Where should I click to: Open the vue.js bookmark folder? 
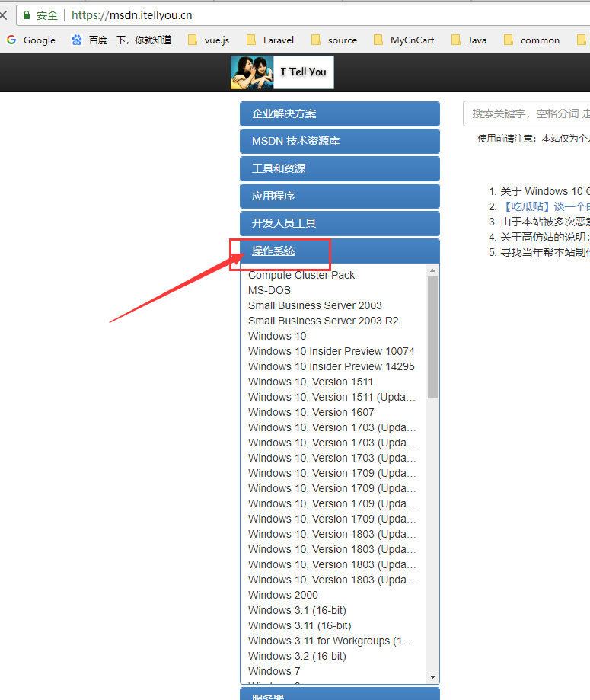point(208,40)
